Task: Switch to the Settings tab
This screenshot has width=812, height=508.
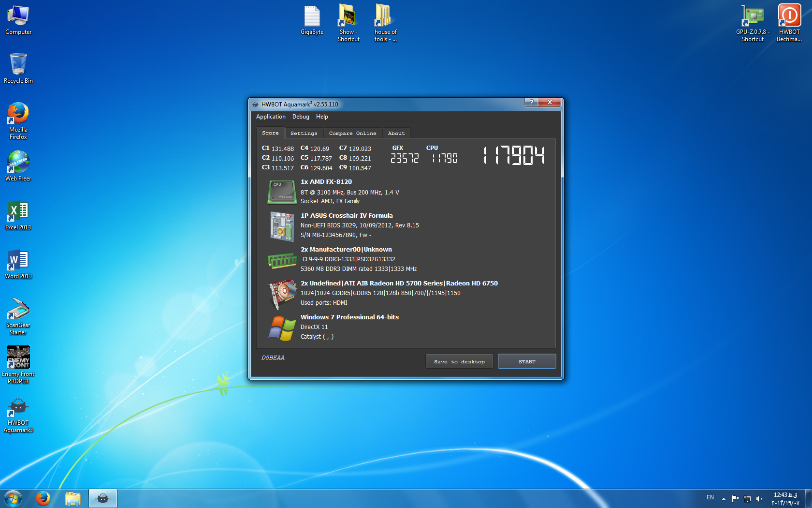Action: click(x=304, y=134)
